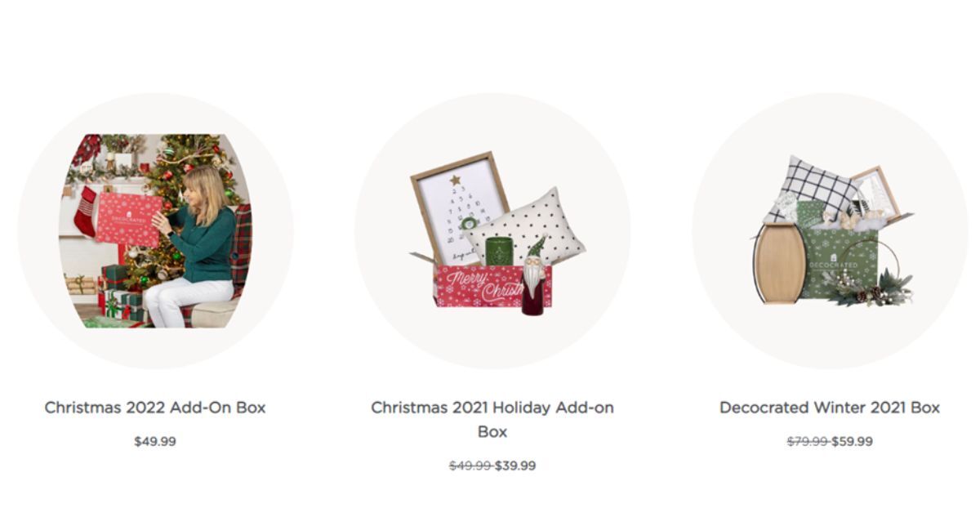Open the Christmas 2022 Add-On Box product photo
The image size is (980, 513).
155,230
